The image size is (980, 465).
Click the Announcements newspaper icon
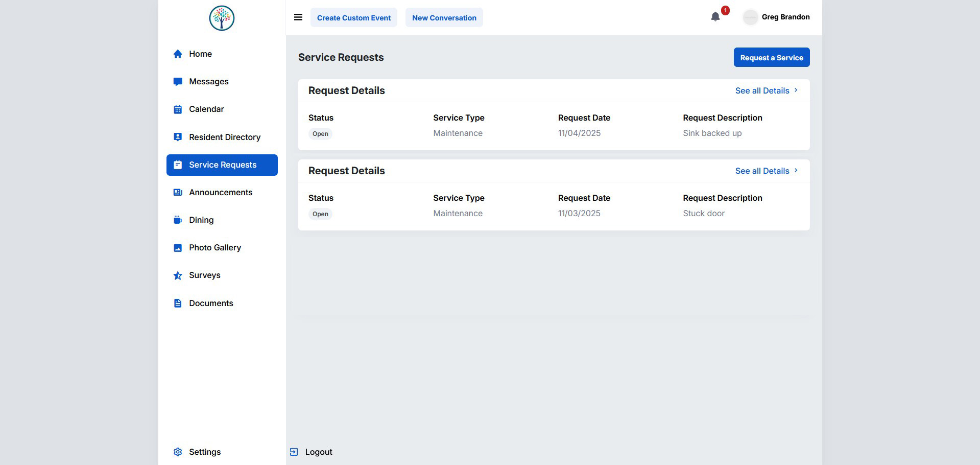pyautogui.click(x=178, y=193)
